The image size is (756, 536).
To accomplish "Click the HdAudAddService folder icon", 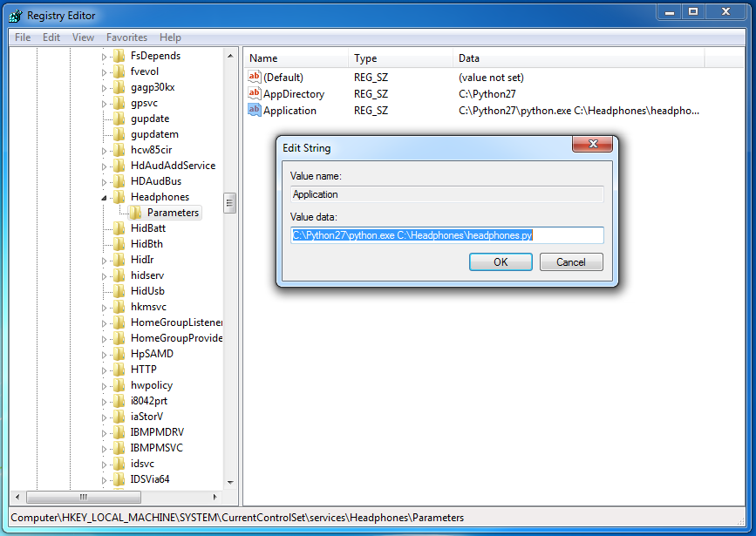I will pos(119,166).
